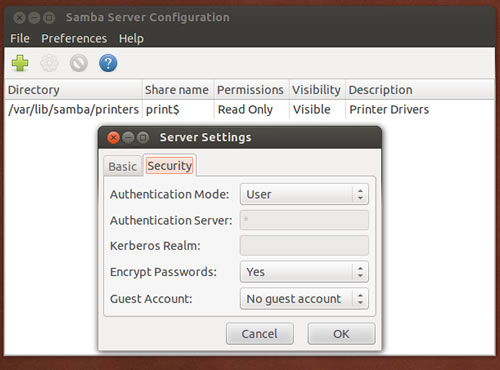This screenshot has width=500, height=370.
Task: Minimize the Server Settings dialog
Action: [x=128, y=137]
